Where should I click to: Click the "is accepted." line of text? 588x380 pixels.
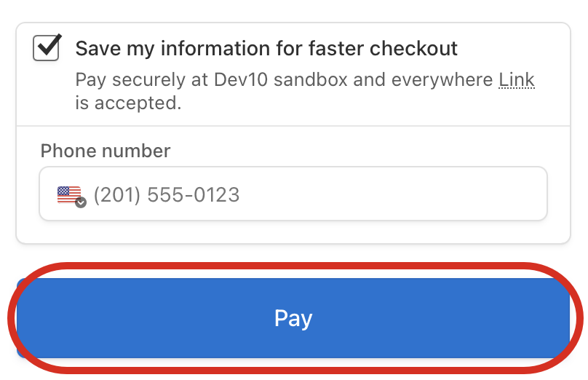[x=128, y=103]
